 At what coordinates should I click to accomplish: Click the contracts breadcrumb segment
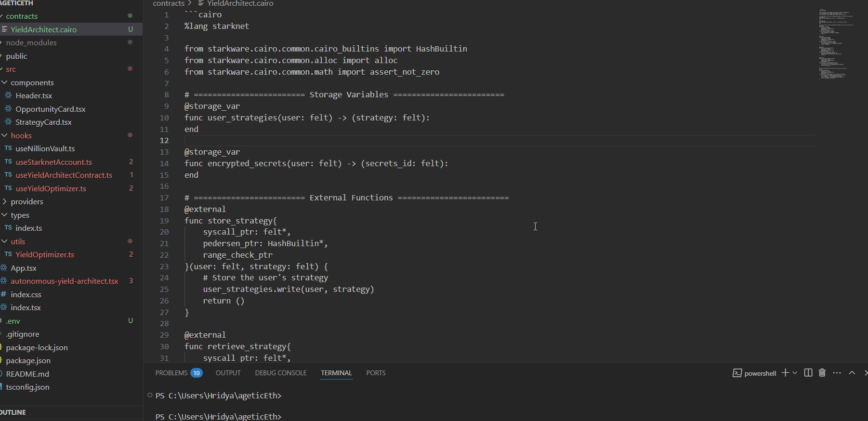click(169, 3)
